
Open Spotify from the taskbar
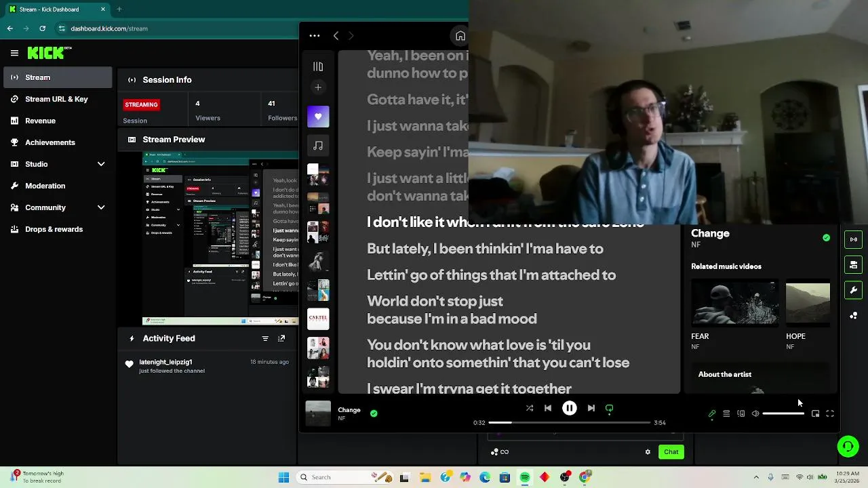(525, 477)
